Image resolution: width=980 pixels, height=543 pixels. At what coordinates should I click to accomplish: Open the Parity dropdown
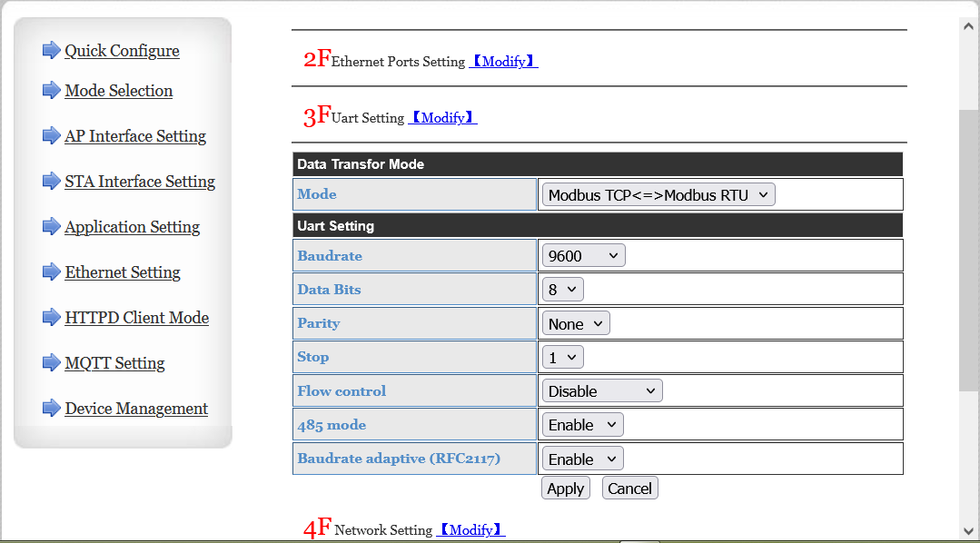coord(576,323)
